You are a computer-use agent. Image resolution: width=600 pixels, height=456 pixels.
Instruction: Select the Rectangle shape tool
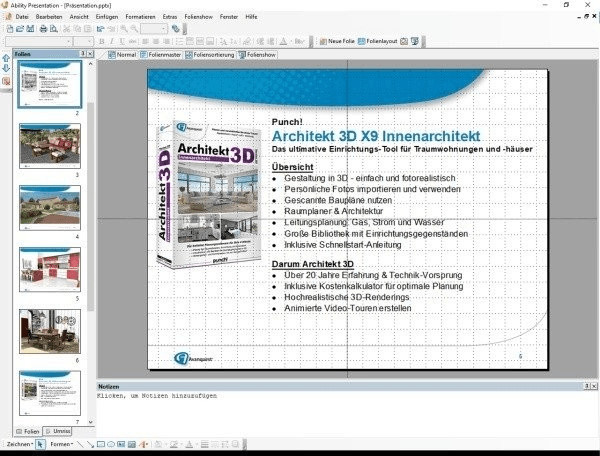pos(98,443)
